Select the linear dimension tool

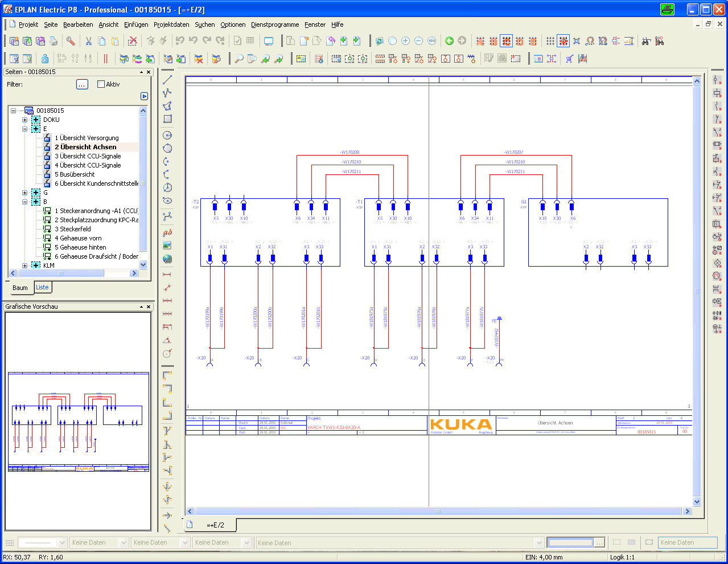[x=167, y=275]
